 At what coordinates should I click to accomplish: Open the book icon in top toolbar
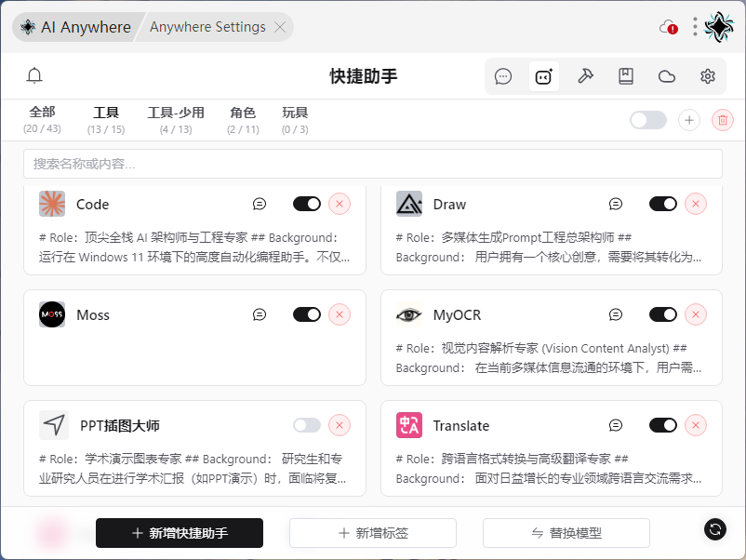(626, 76)
